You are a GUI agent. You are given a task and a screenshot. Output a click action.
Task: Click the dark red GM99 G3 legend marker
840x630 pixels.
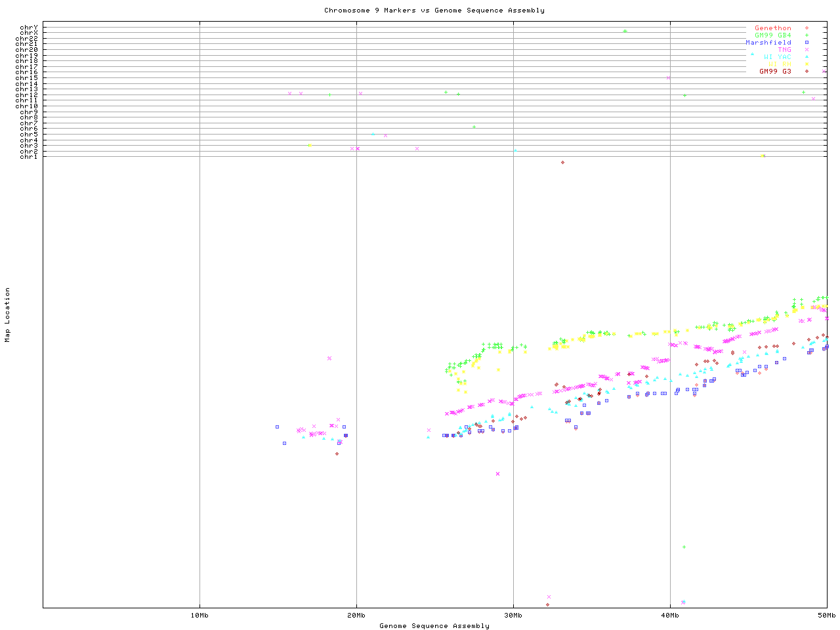click(807, 72)
